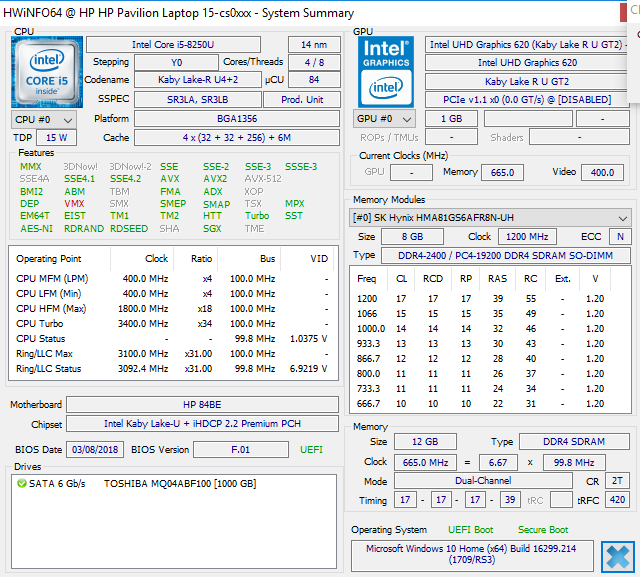640x577 pixels.
Task: Click the Intel Graphics logo
Action: point(386,70)
